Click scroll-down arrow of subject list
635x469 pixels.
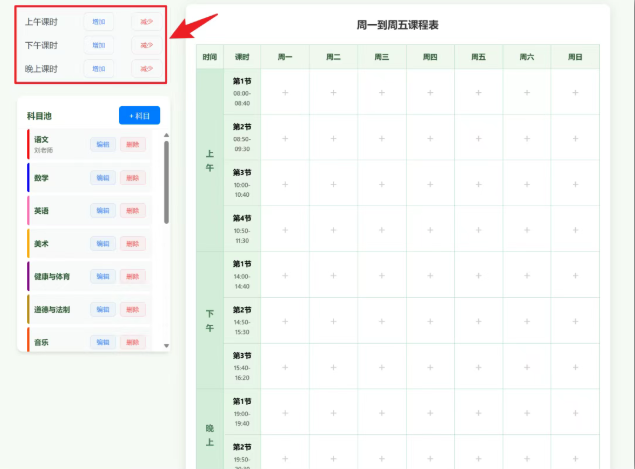pos(166,346)
